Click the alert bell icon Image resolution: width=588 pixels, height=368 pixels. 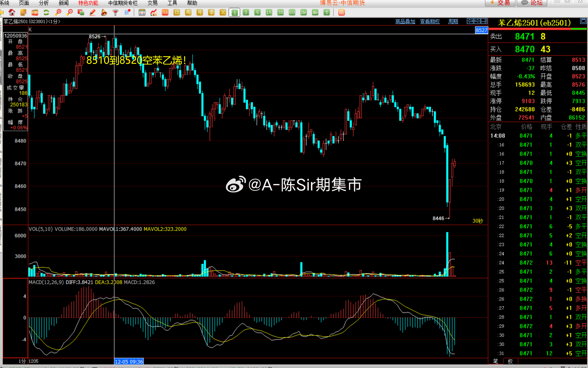[104, 12]
